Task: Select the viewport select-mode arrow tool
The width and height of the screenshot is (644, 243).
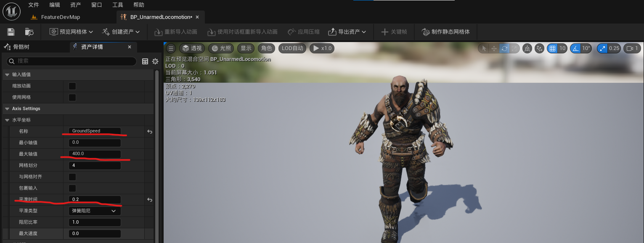Action: (484, 48)
